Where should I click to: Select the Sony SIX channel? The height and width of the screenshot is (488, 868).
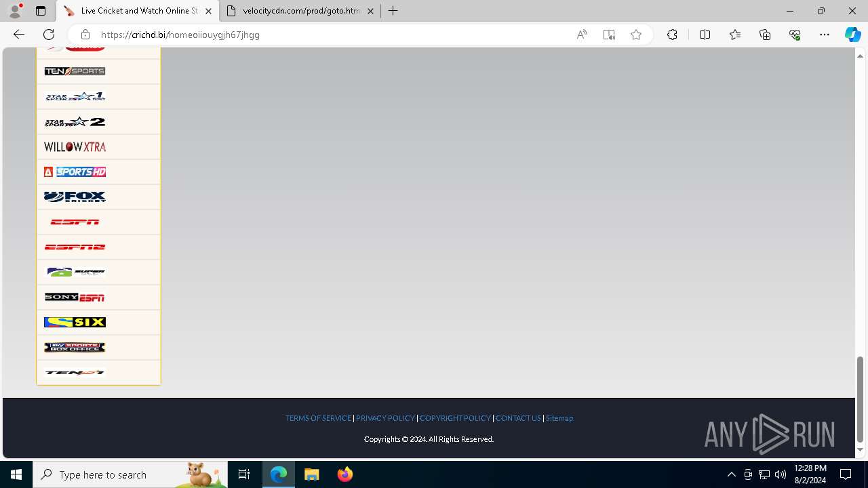[75, 322]
